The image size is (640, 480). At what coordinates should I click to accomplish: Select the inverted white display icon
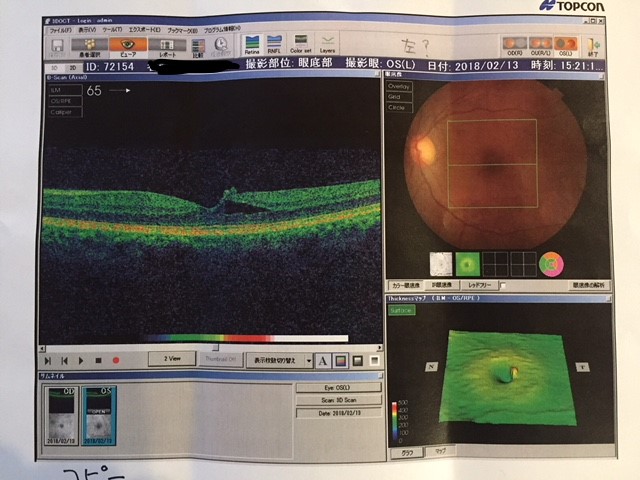(x=374, y=361)
